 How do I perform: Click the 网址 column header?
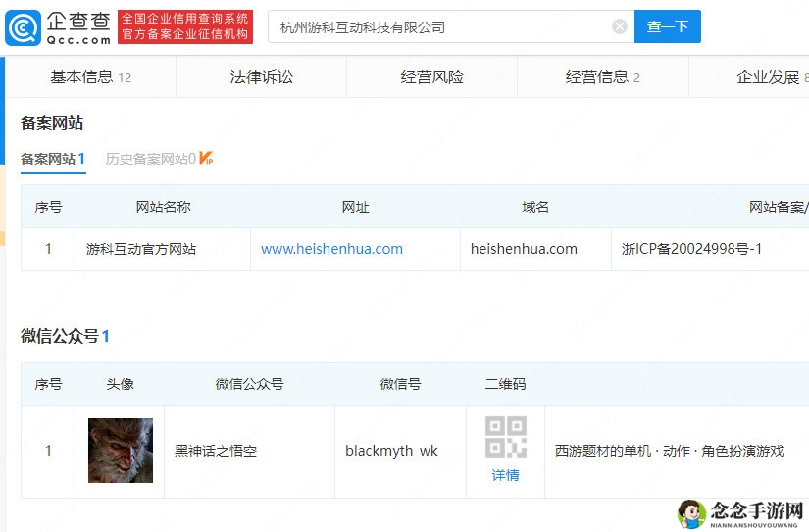tap(356, 207)
